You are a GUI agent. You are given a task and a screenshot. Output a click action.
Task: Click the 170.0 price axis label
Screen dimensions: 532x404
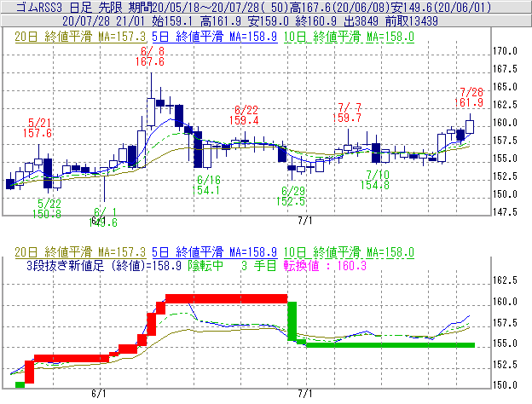pyautogui.click(x=505, y=51)
